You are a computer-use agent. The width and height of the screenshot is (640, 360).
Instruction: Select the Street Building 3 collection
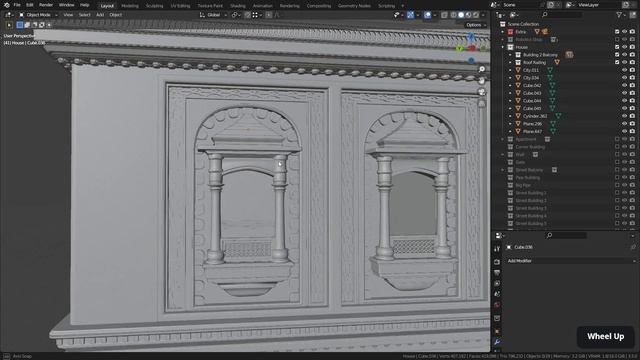[531, 208]
